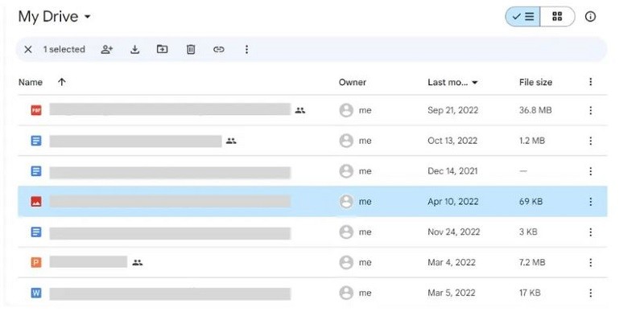Open more actions menu in selection toolbar

pyautogui.click(x=246, y=50)
